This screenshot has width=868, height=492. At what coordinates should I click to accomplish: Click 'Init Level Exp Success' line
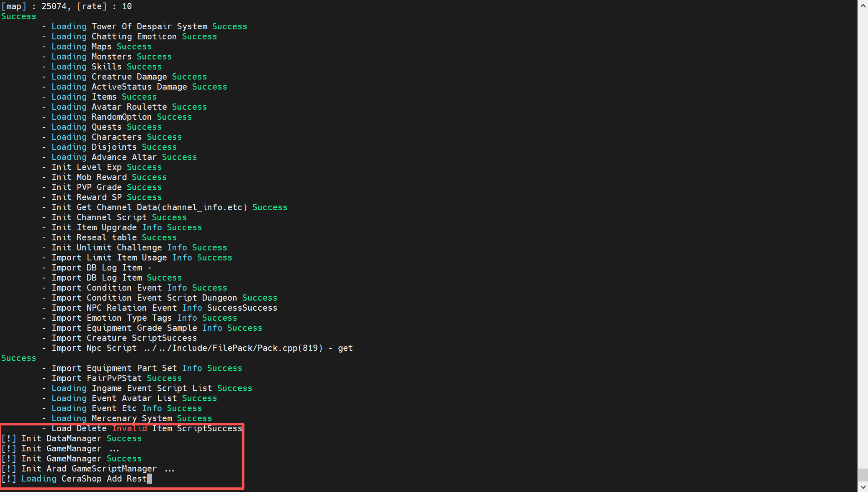click(x=102, y=167)
